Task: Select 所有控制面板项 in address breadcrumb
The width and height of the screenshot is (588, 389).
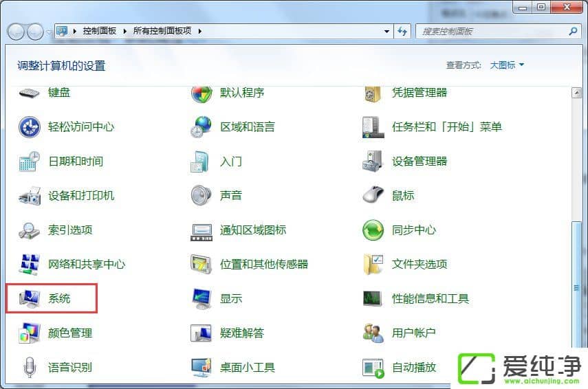Action: 161,32
